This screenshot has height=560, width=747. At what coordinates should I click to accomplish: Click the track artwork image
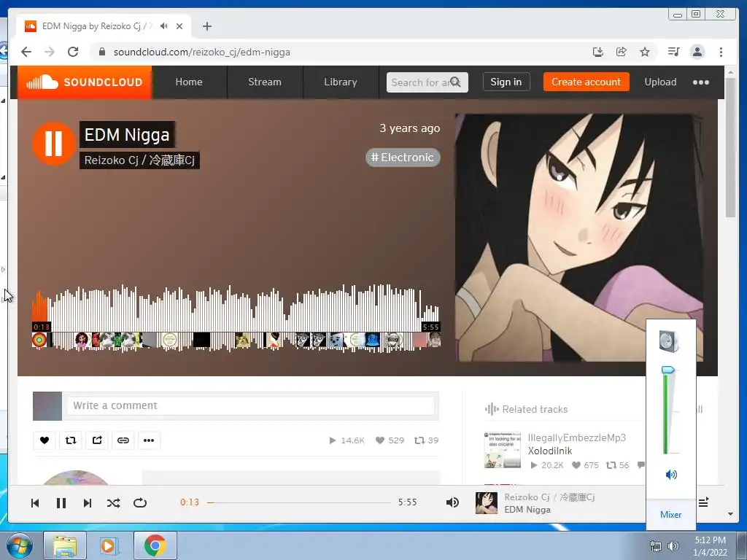pos(578,238)
